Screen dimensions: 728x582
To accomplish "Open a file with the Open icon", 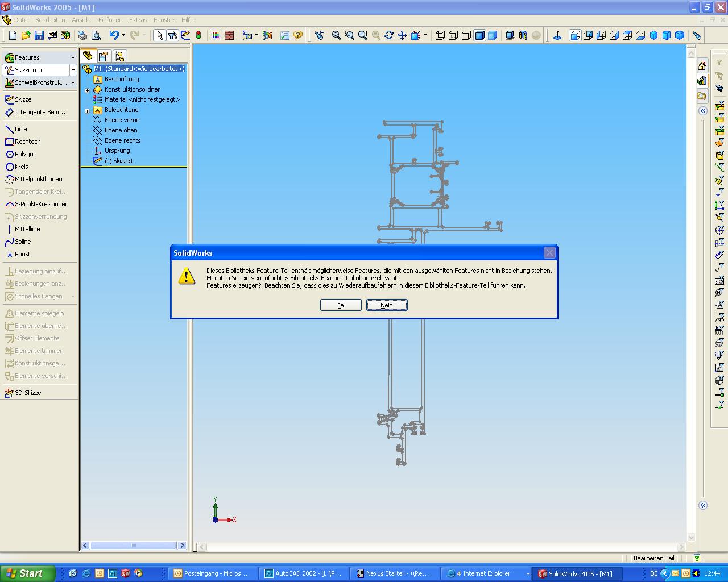I will (26, 35).
